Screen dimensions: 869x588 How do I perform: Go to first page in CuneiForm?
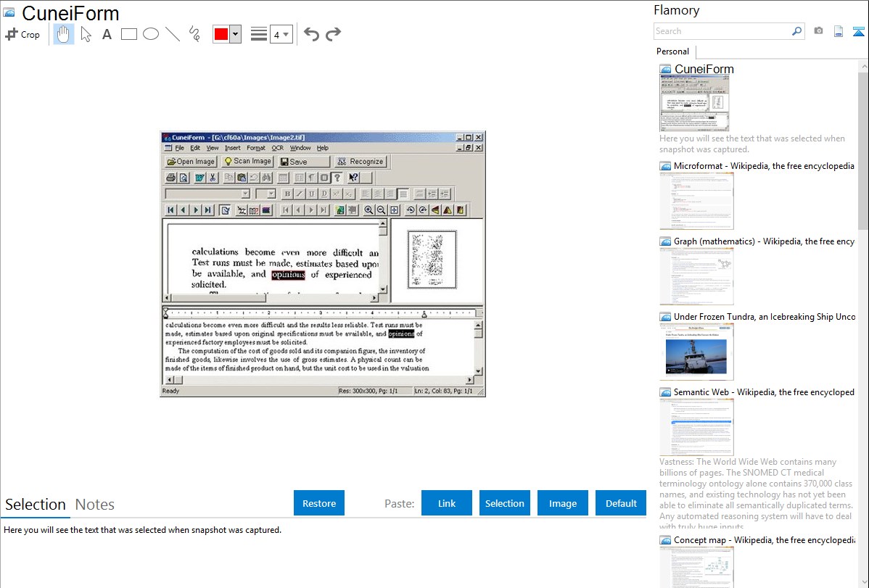coord(170,210)
